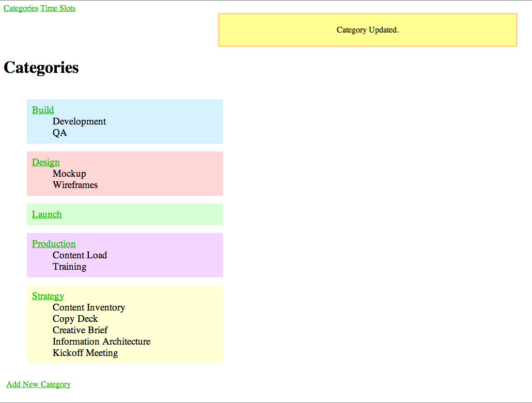532x403 pixels.
Task: Select the Content Inventory item
Action: pyautogui.click(x=89, y=307)
